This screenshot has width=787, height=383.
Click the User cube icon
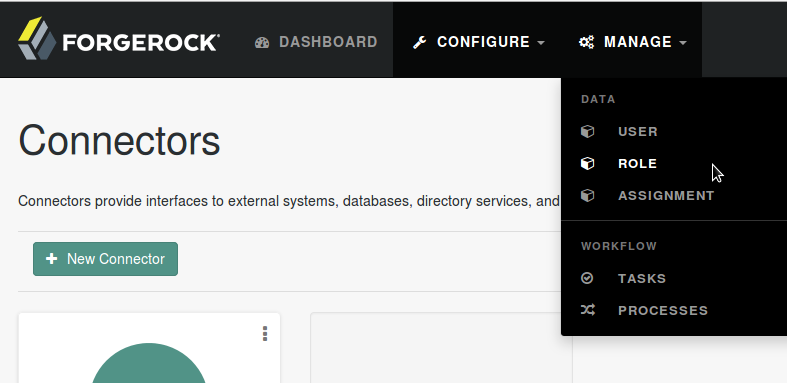(587, 132)
